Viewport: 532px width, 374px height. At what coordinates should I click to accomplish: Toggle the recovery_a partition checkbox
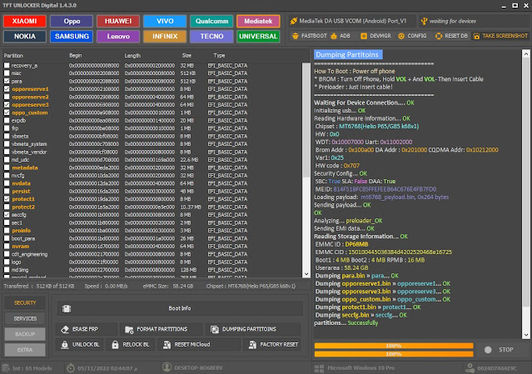point(7,66)
